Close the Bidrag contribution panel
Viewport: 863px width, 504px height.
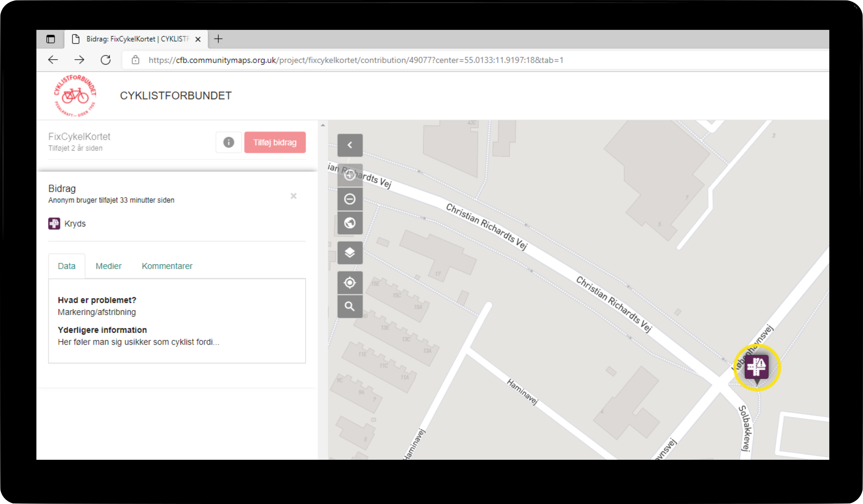click(x=293, y=196)
